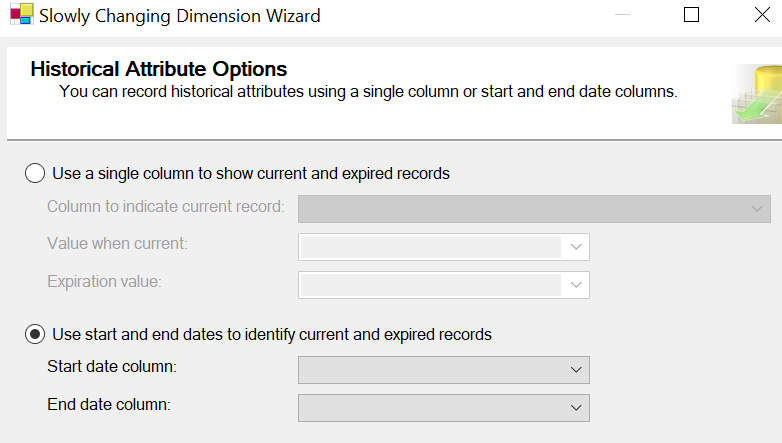Screen dimensions: 782x443
Task: Click the 'Expiration value:' label
Action: pos(104,281)
